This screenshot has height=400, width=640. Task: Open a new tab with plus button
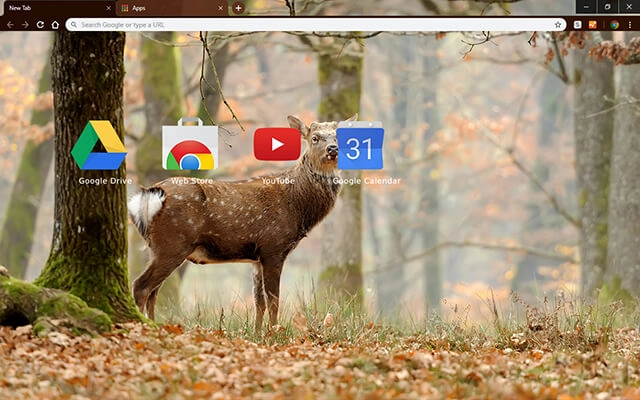tap(238, 8)
